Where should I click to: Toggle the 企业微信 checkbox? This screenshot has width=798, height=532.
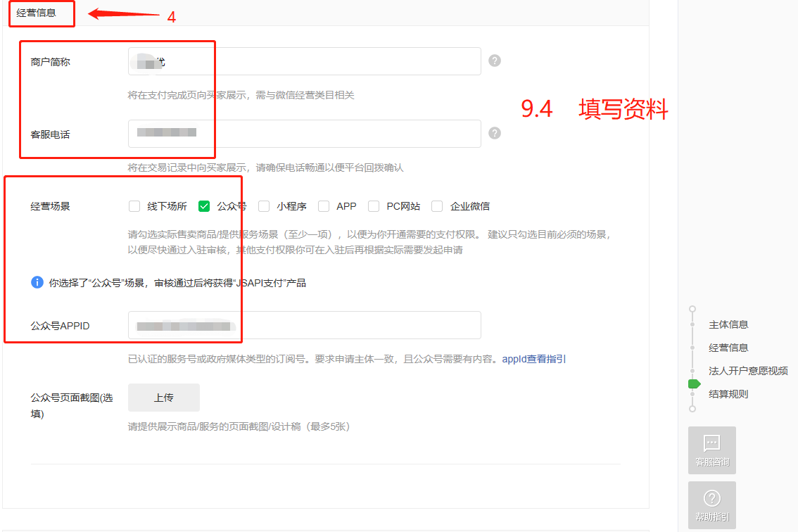click(437, 206)
